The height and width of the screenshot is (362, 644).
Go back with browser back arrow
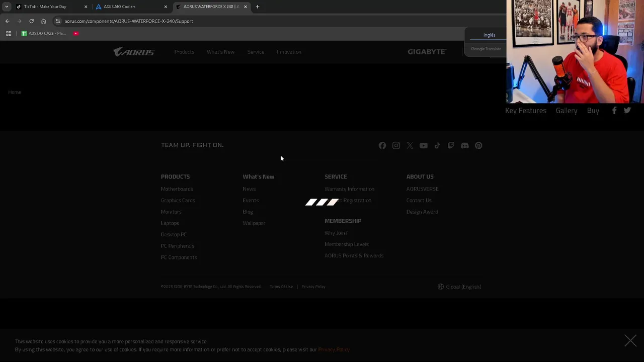[x=7, y=21]
